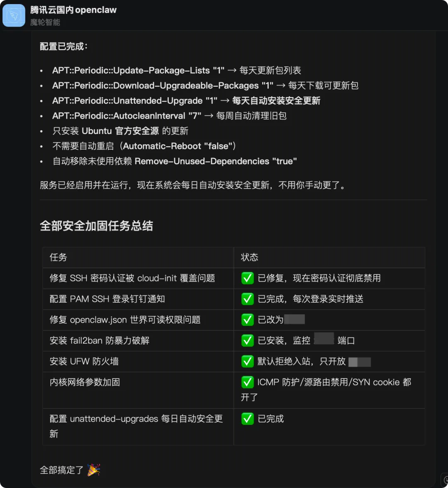The width and height of the screenshot is (448, 488).
Task: Click the chat title 腾讯云国内openclaw
Action: coord(73,10)
